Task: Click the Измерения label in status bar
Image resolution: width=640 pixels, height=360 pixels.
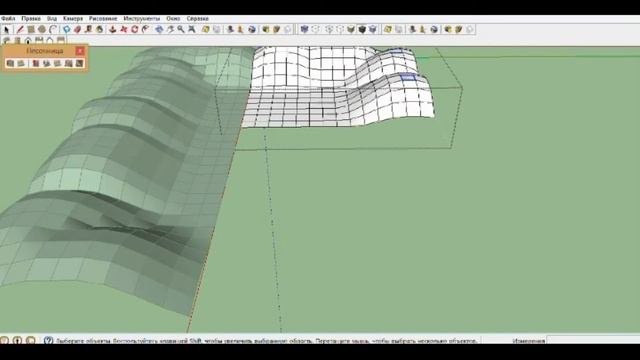Action: (529, 340)
